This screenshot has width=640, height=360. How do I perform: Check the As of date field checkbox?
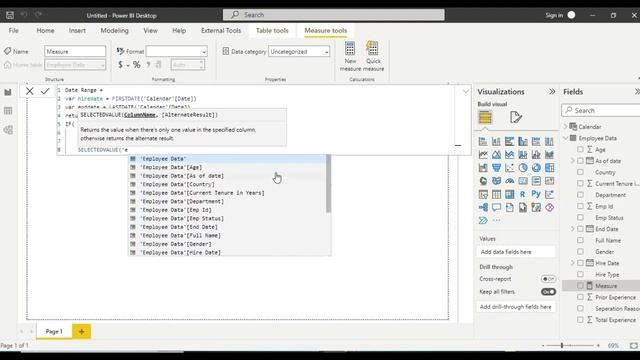coord(580,161)
